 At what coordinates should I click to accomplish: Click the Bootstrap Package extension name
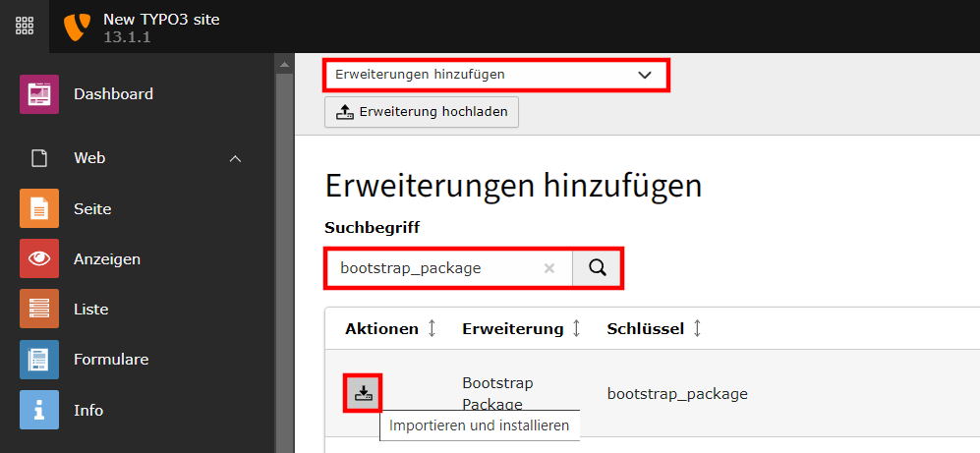click(497, 394)
